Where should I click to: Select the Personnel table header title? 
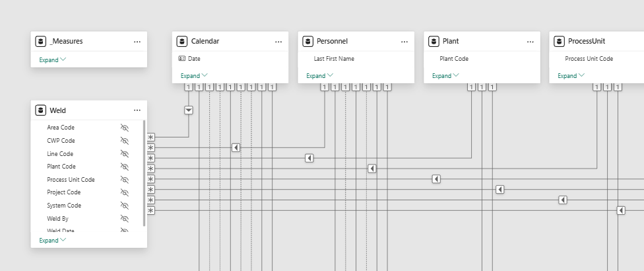[x=333, y=42]
